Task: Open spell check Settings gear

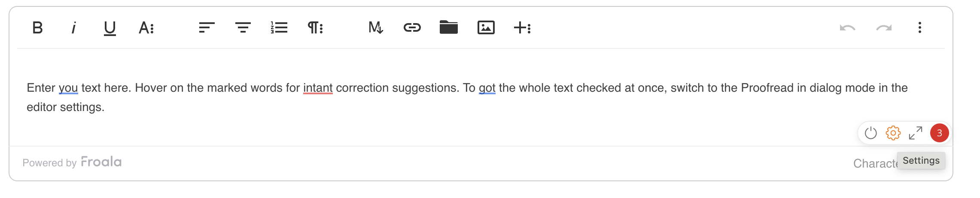Action: pyautogui.click(x=893, y=133)
